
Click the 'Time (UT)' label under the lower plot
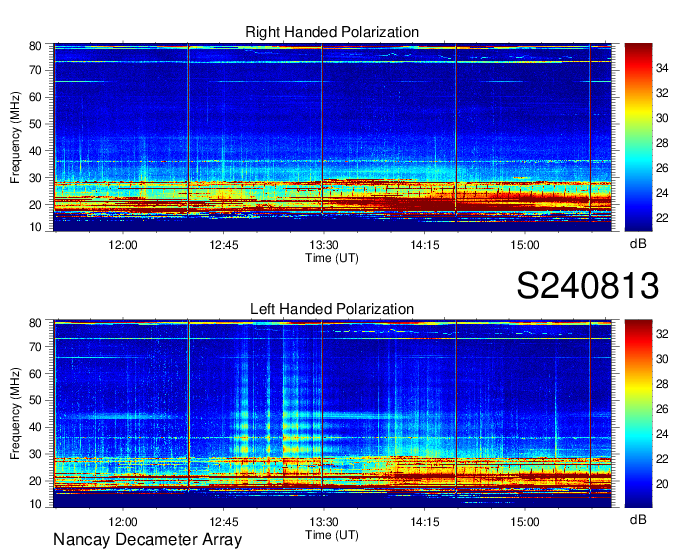coord(332,535)
